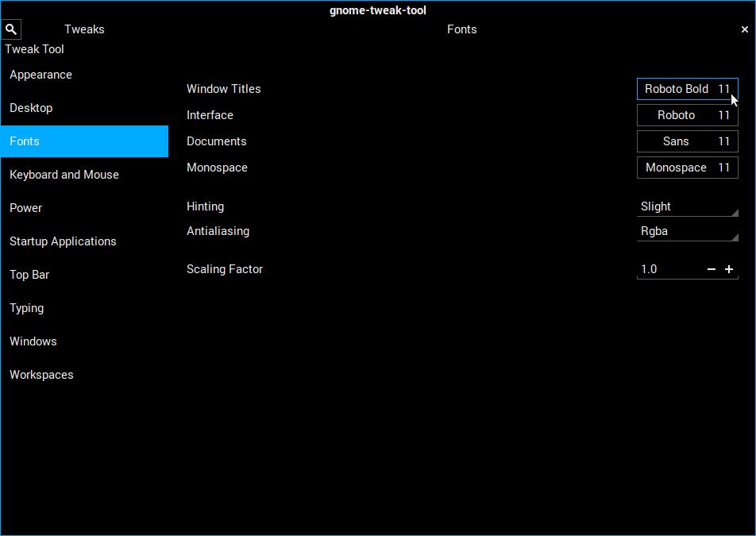The width and height of the screenshot is (756, 536).
Task: Go to Keyboard and Mouse settings
Action: tap(64, 175)
